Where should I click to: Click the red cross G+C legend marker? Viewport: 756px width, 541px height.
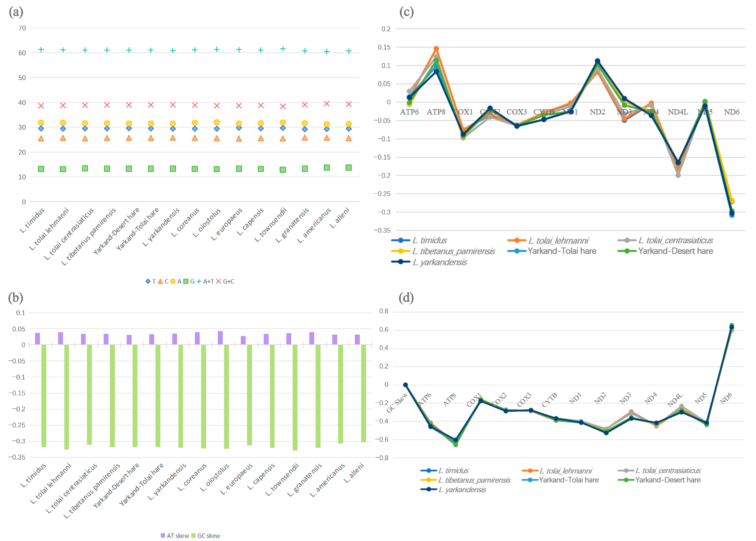[219, 281]
